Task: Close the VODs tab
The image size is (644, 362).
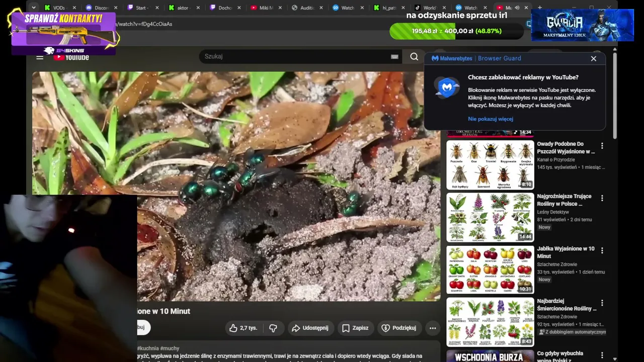Action: click(74, 8)
